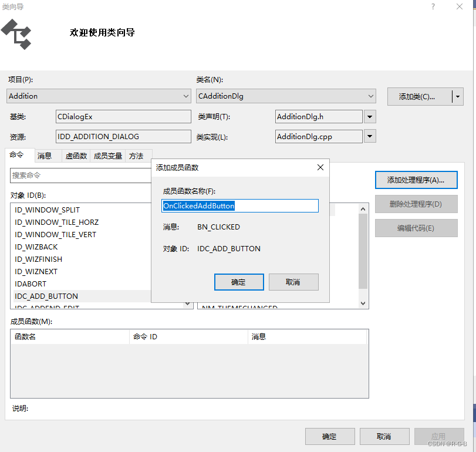Open the 类名 CAdditionDlg combo box
This screenshot has width=476, height=452.
click(286, 96)
